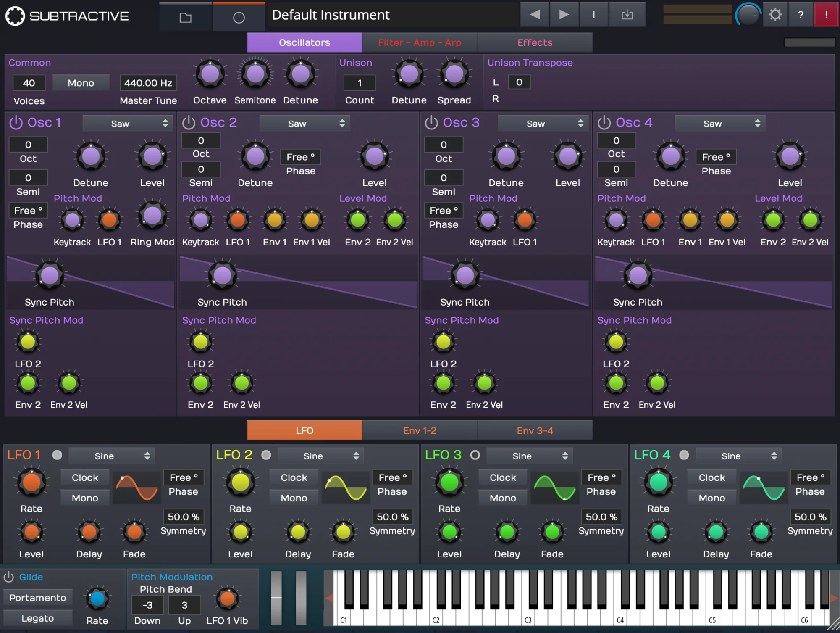The image size is (840, 633).
Task: Open Osc 1 Saw waveform dropdown
Action: pyautogui.click(x=128, y=124)
